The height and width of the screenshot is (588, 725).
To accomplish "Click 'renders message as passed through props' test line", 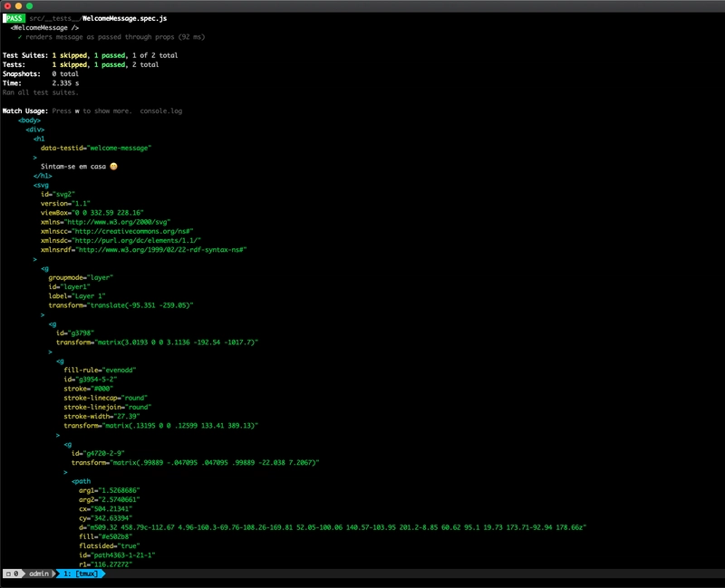I will pyautogui.click(x=115, y=37).
